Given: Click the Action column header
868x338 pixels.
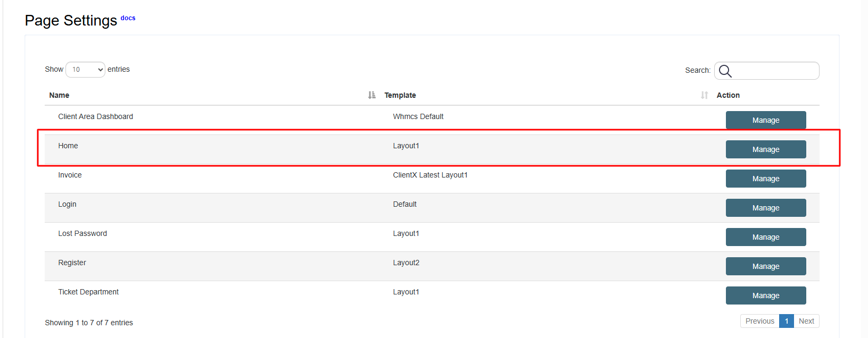Looking at the screenshot, I should [x=728, y=95].
